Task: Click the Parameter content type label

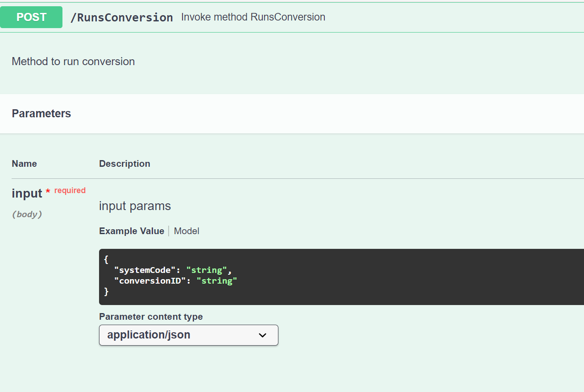Action: pos(151,317)
